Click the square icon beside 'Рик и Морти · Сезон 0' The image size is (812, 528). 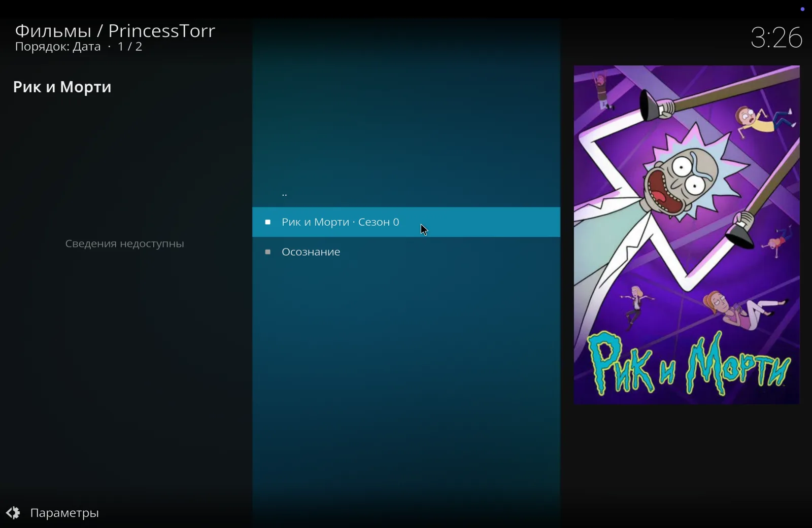point(268,222)
